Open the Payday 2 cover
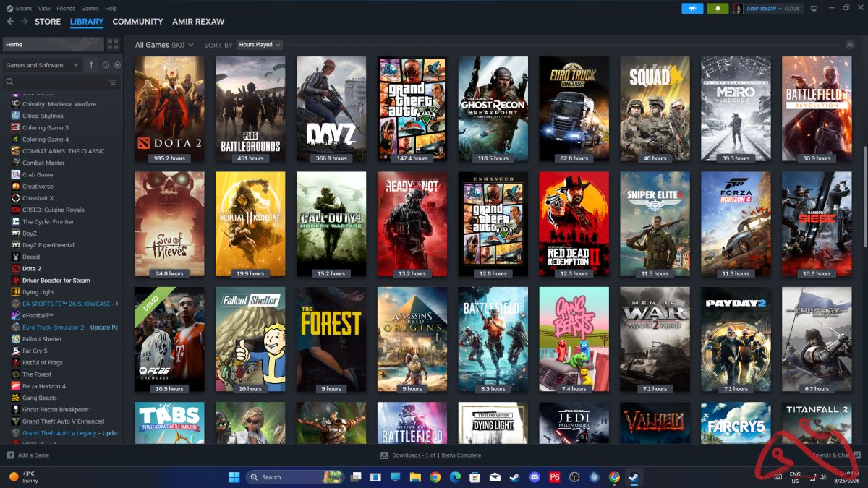 (x=736, y=340)
